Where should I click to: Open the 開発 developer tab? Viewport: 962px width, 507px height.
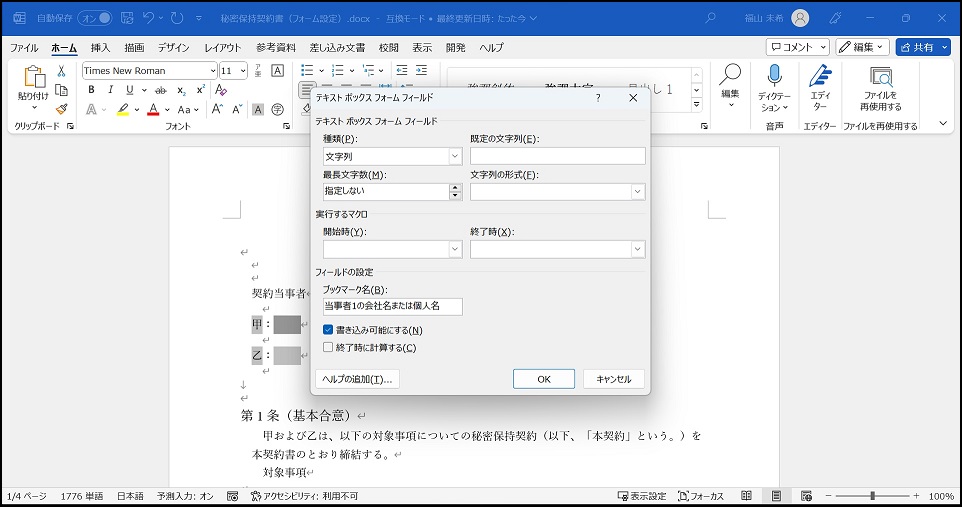[455, 47]
